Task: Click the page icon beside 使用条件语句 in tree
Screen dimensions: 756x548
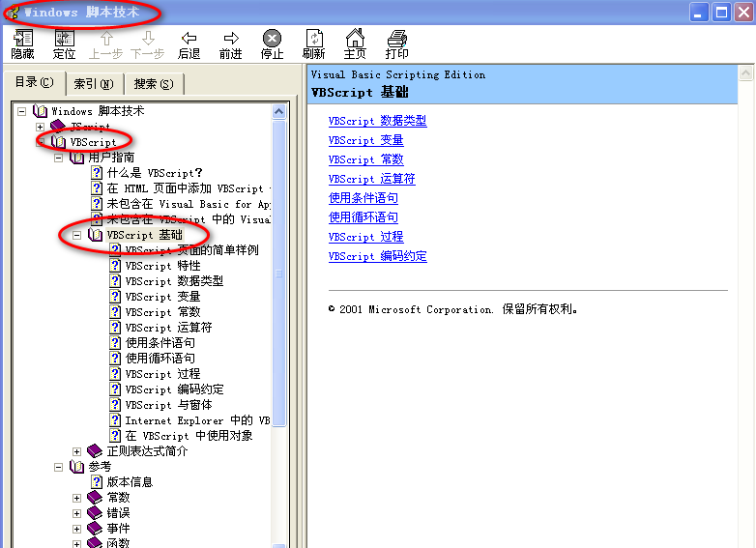Action: (x=115, y=343)
